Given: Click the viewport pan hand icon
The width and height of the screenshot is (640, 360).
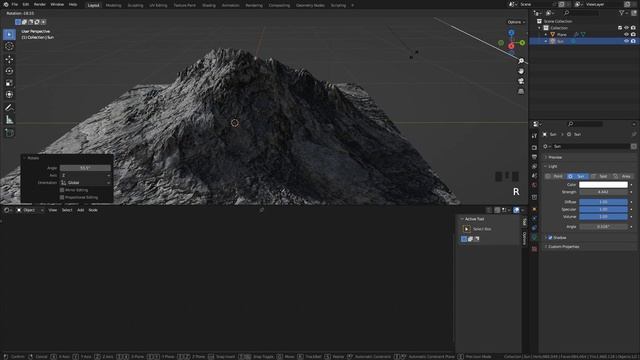Looking at the screenshot, I should (x=521, y=71).
